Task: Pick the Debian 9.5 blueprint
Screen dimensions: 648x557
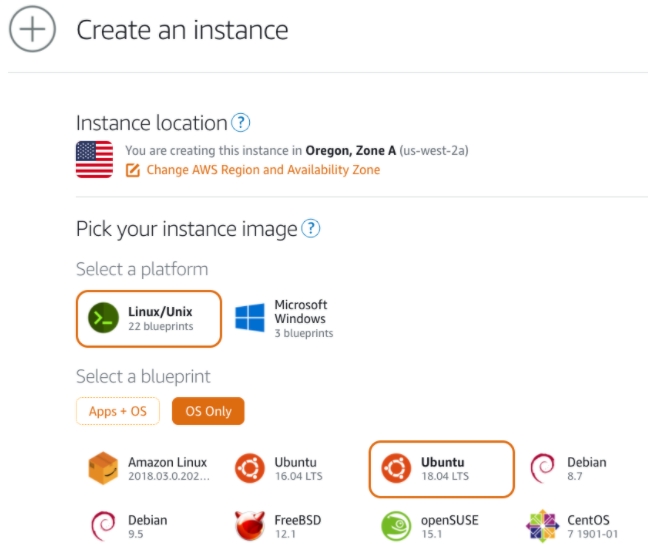Action: pos(130,526)
